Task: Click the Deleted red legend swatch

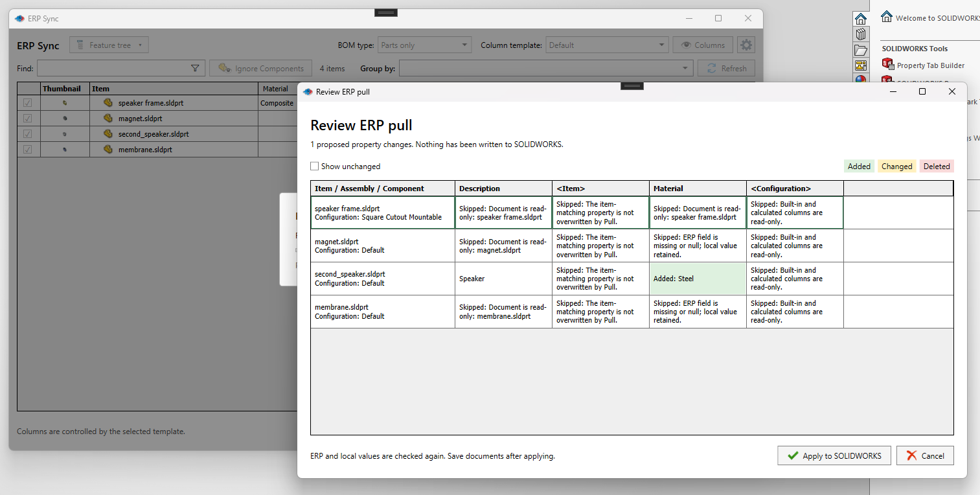Action: click(937, 167)
